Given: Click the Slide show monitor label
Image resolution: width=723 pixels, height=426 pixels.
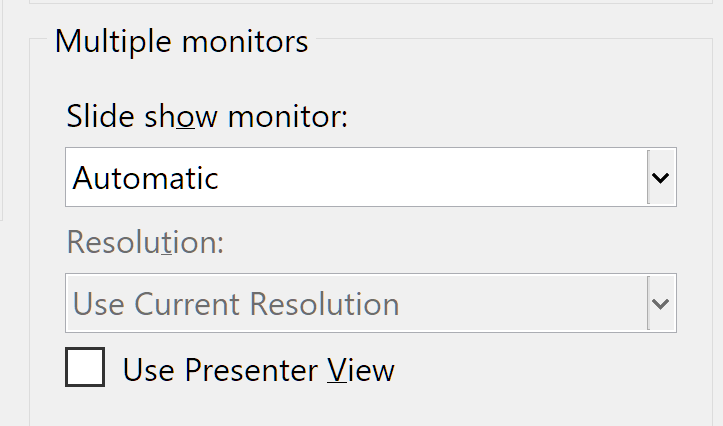Looking at the screenshot, I should (207, 116).
